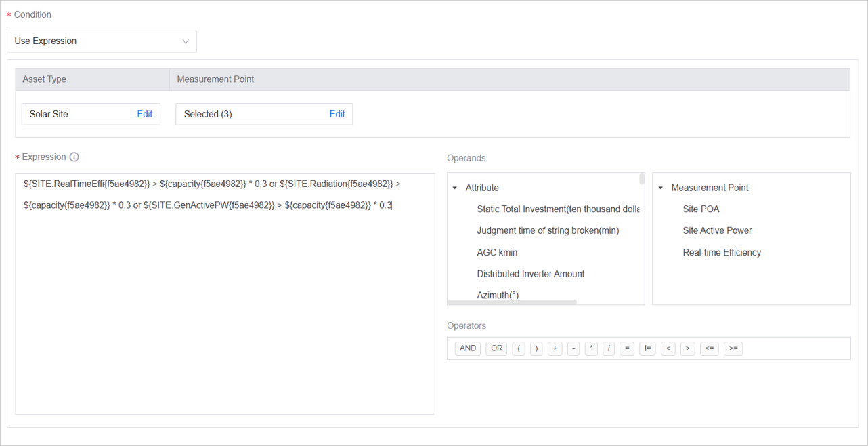Insert the close parenthesis operator
This screenshot has height=446, width=868.
(536, 348)
